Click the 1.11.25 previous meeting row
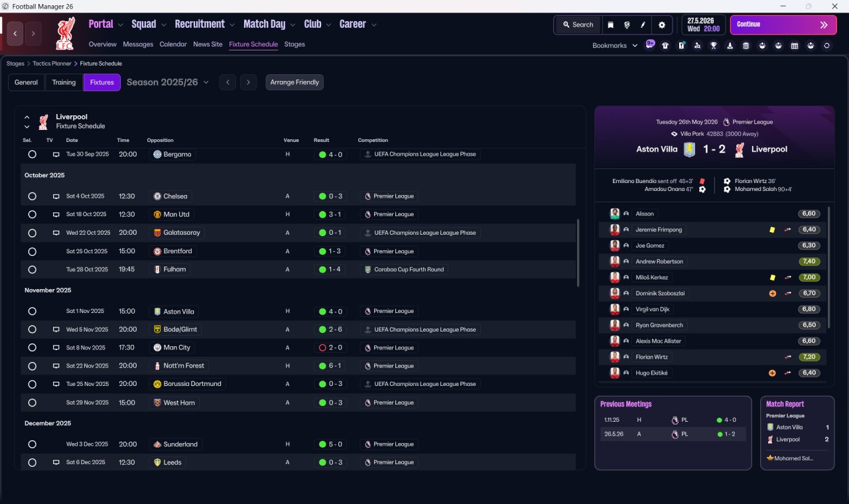The image size is (849, 504). 673,420
